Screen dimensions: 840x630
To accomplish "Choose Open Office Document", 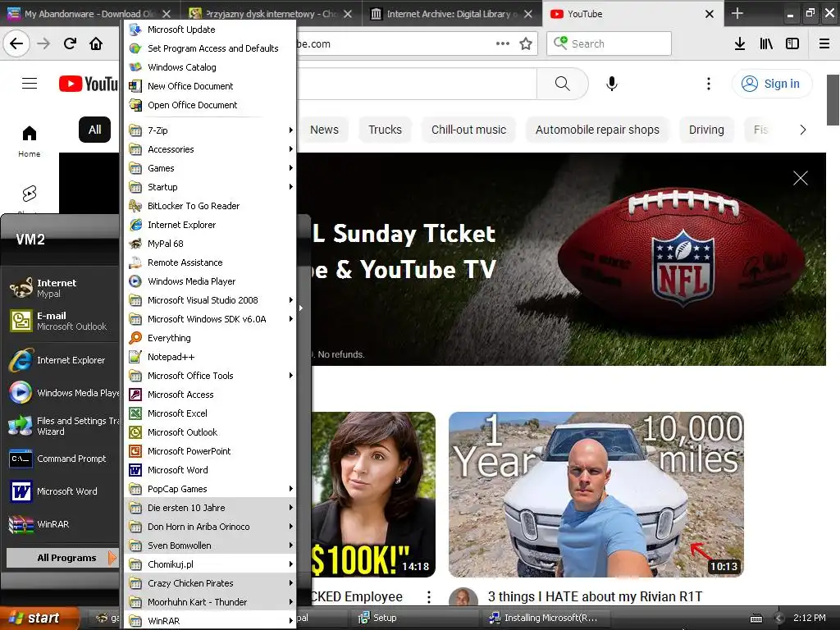I will pos(209,105).
